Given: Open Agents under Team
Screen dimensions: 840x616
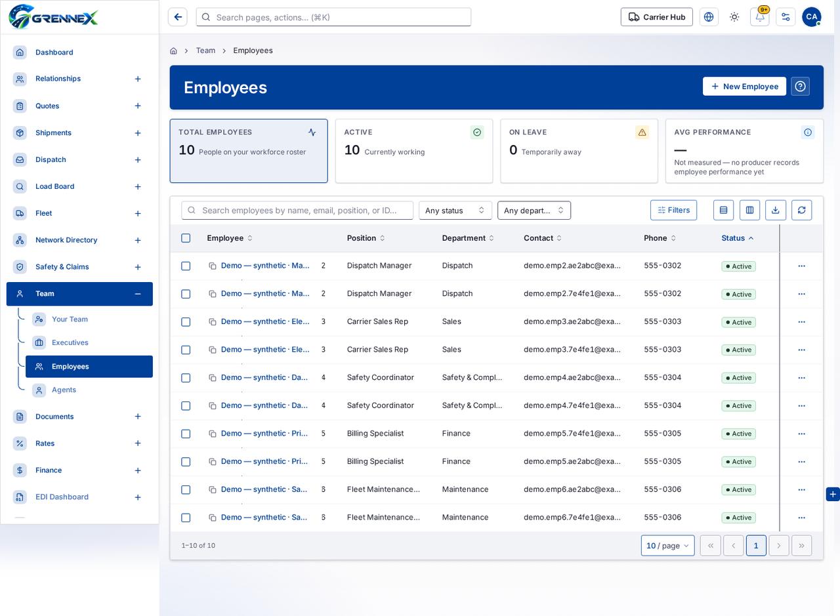Looking at the screenshot, I should tap(89, 390).
